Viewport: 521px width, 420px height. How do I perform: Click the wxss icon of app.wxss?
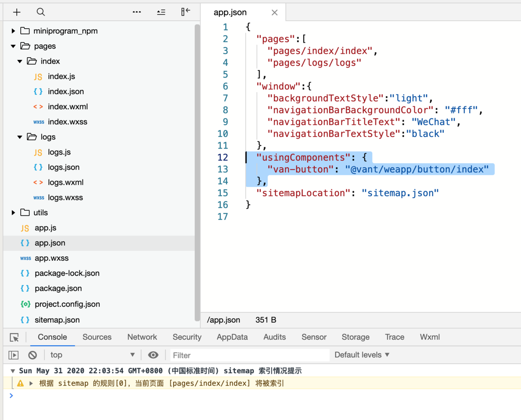tap(26, 258)
